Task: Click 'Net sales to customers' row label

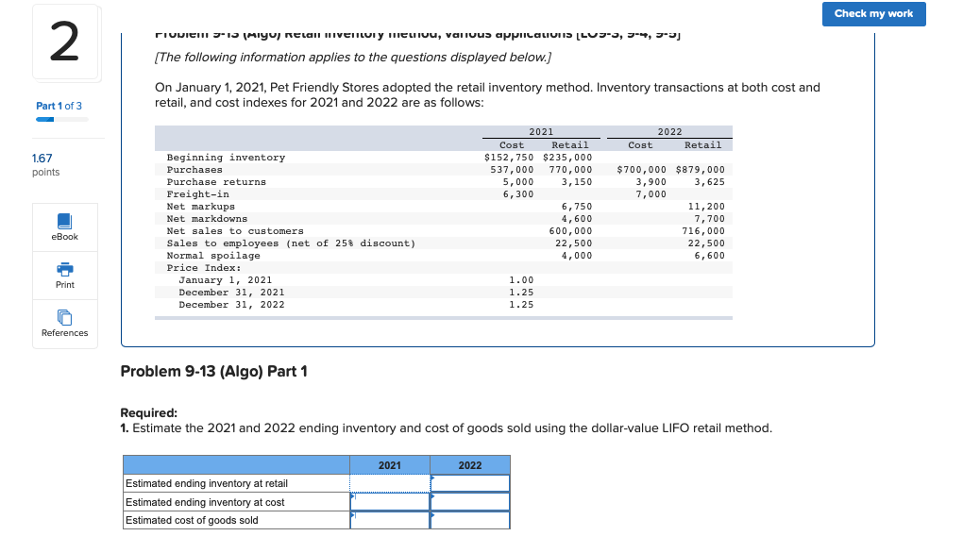Action: pyautogui.click(x=235, y=231)
